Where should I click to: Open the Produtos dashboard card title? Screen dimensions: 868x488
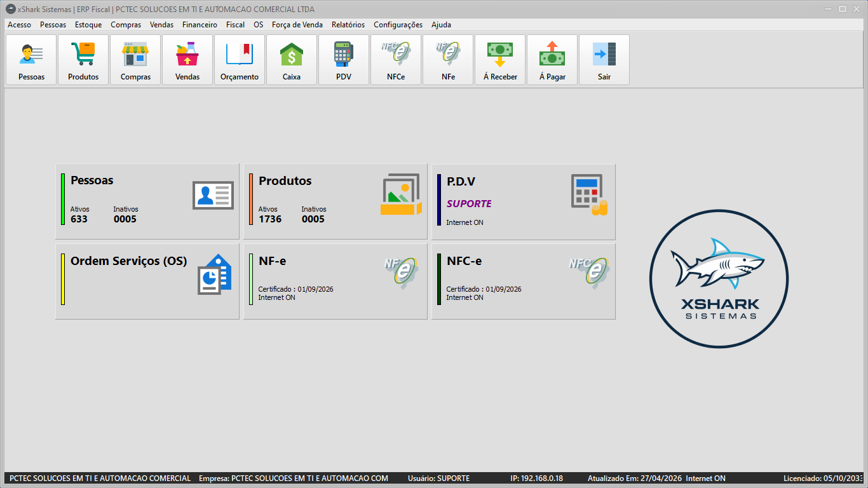[x=285, y=181]
